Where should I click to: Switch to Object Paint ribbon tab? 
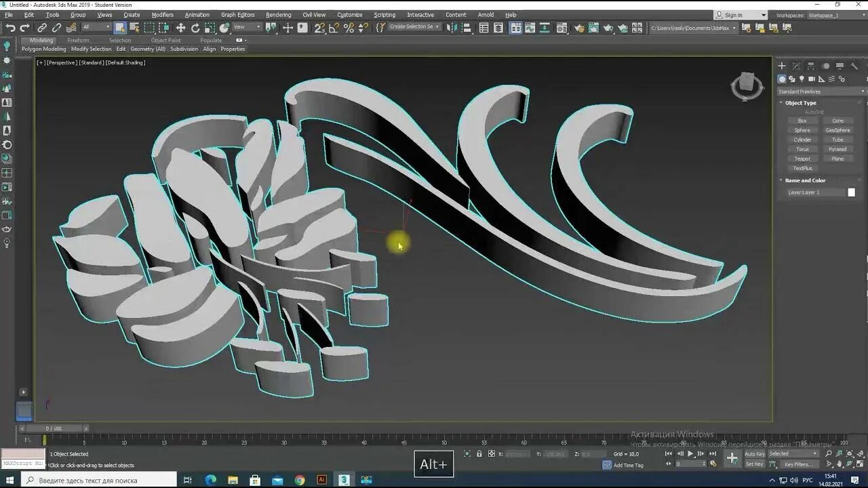(165, 40)
